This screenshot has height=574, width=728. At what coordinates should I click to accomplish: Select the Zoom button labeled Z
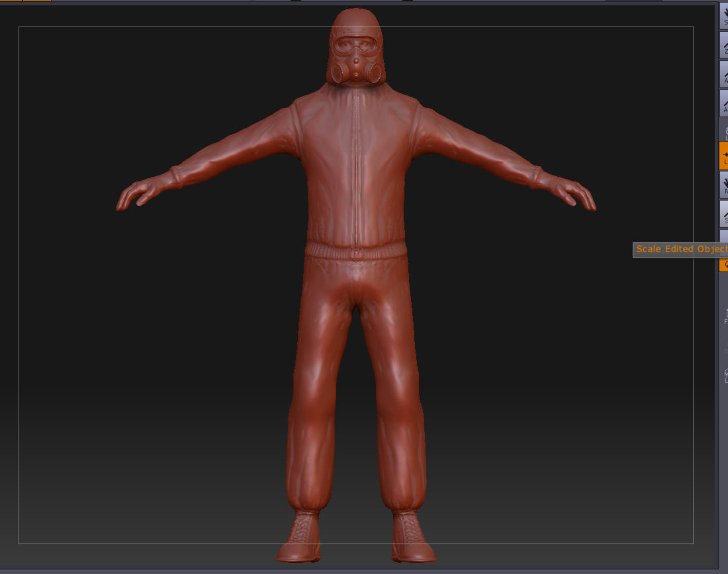coord(724,45)
